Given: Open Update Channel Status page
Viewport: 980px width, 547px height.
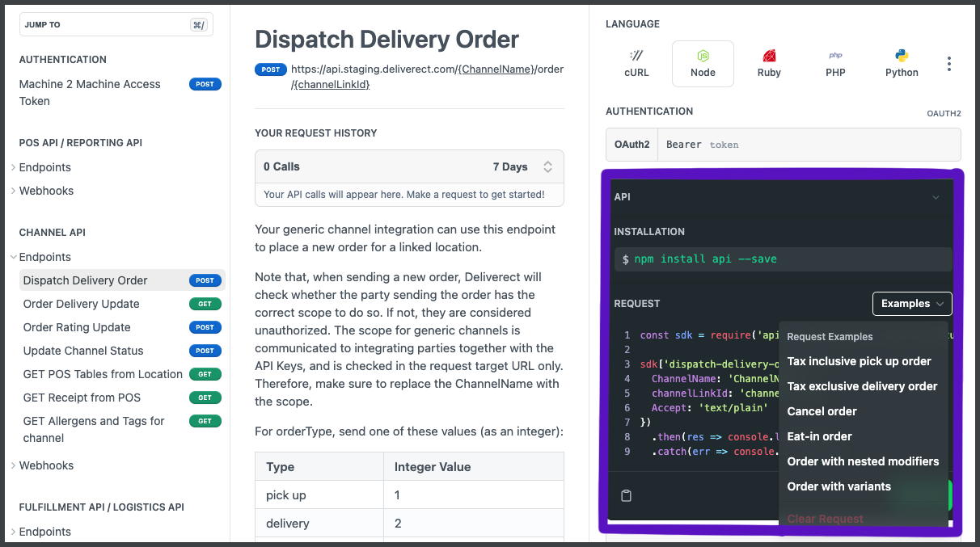Looking at the screenshot, I should point(121,351).
